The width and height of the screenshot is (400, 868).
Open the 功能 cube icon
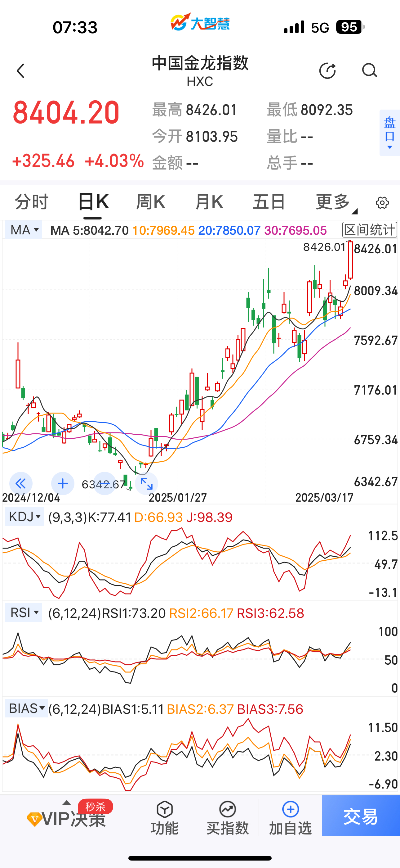[x=165, y=809]
